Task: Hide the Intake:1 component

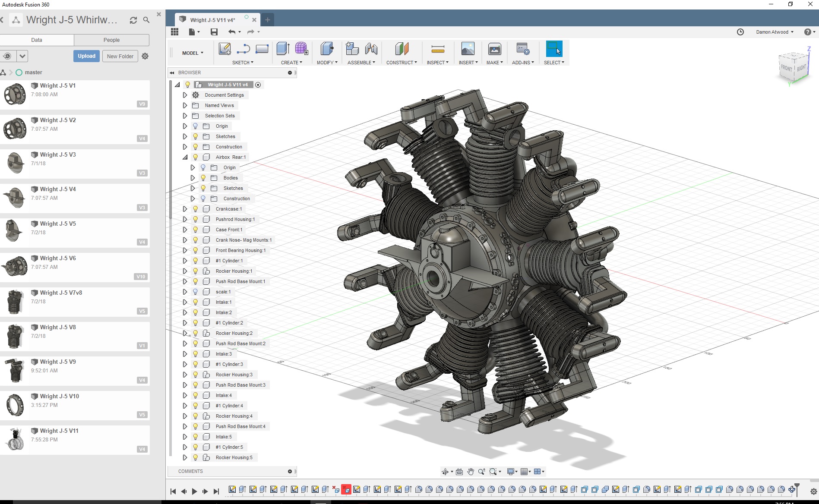Action: pos(196,302)
